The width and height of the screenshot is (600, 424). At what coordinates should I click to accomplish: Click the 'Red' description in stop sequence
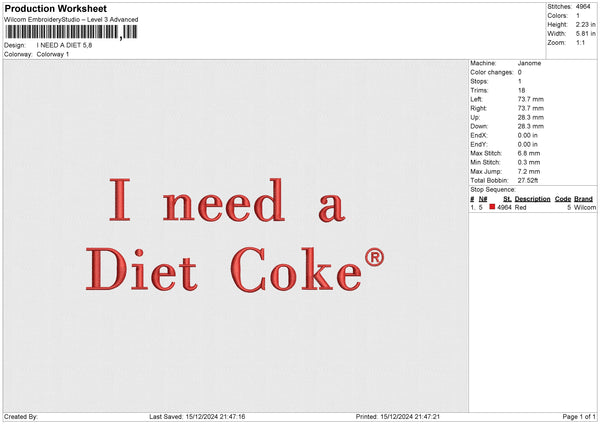[520, 207]
